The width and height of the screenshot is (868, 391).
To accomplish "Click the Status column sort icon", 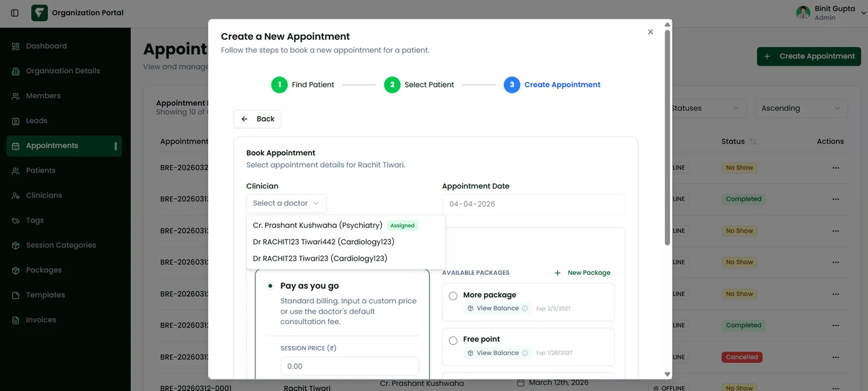I will (x=752, y=141).
